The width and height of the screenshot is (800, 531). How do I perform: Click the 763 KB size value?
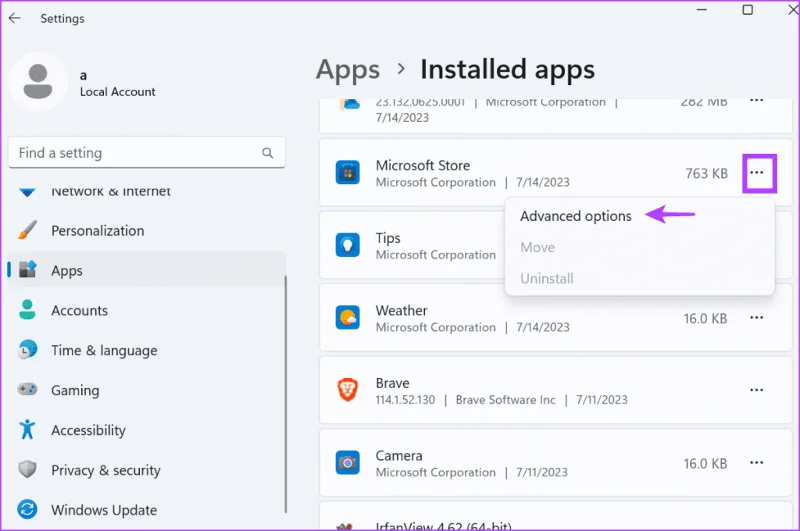[x=706, y=173]
